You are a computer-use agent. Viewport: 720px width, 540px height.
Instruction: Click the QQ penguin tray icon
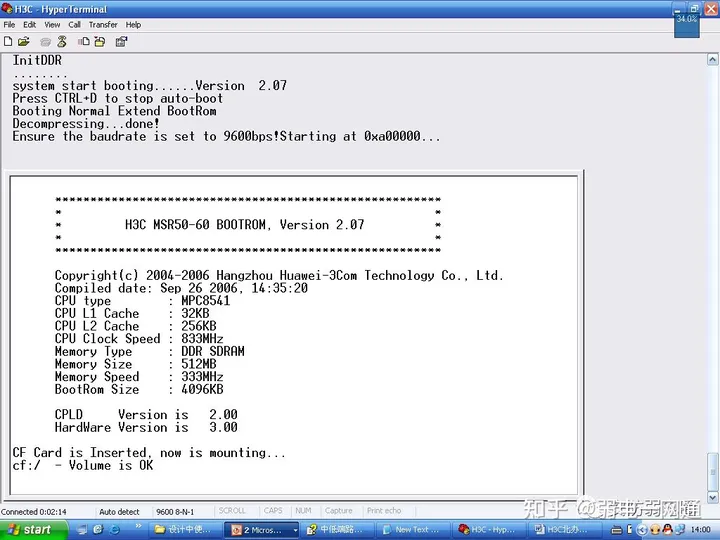coord(668,530)
